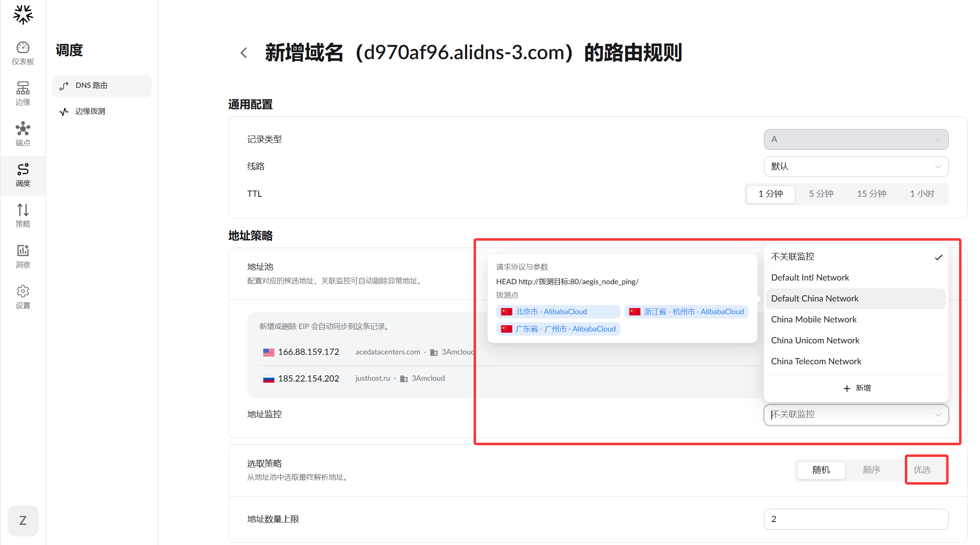This screenshot has height=545, width=980.
Task: Open the 端点 endpoints sidebar icon
Action: click(x=23, y=134)
